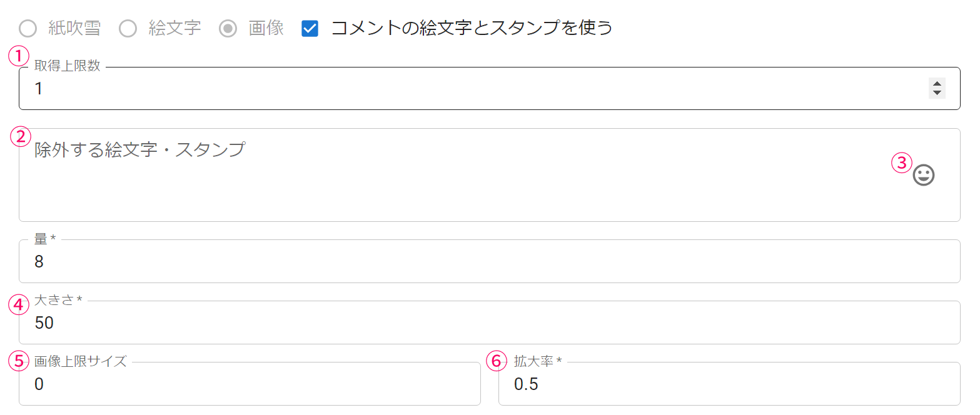
Task: Click the circled number 4 marker
Action: [19, 305]
